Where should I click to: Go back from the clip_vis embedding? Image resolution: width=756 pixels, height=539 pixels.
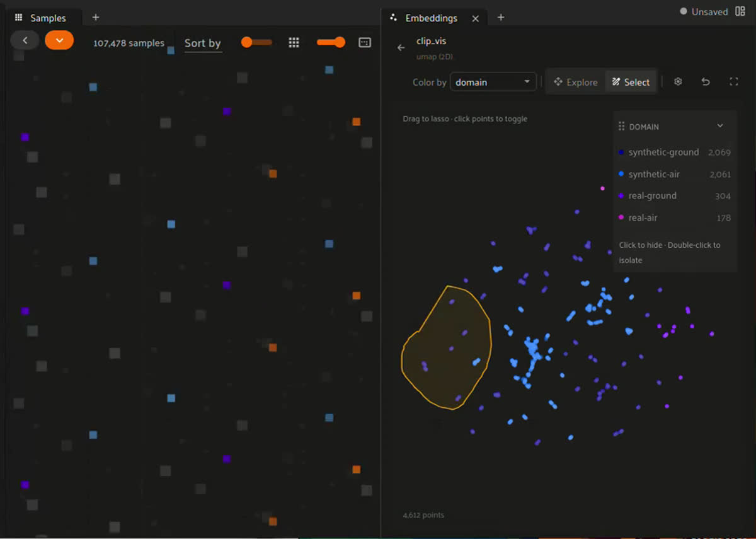click(401, 47)
